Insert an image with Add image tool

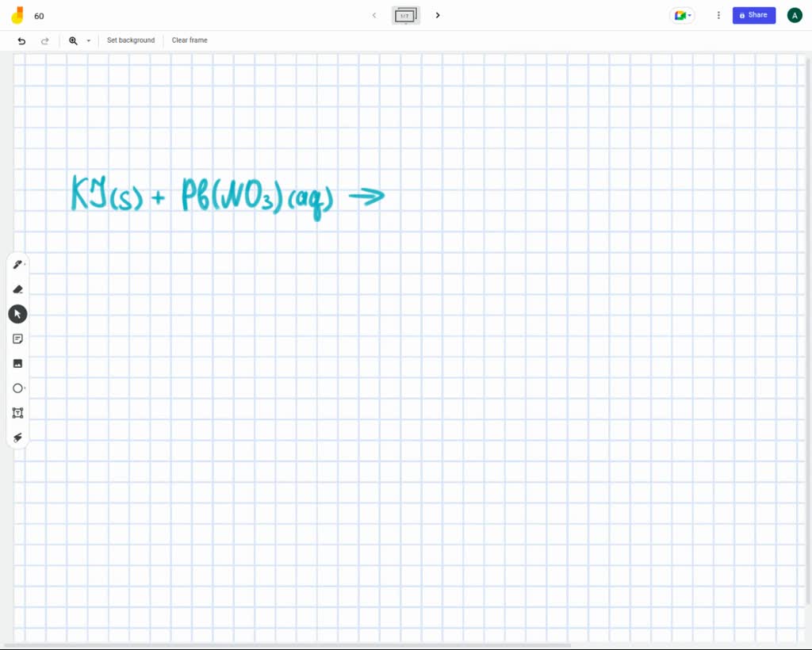[17, 363]
